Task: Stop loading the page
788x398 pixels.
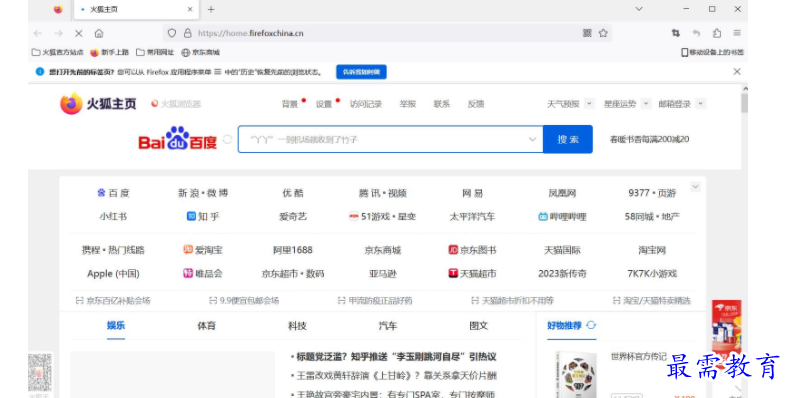Action: [x=79, y=33]
